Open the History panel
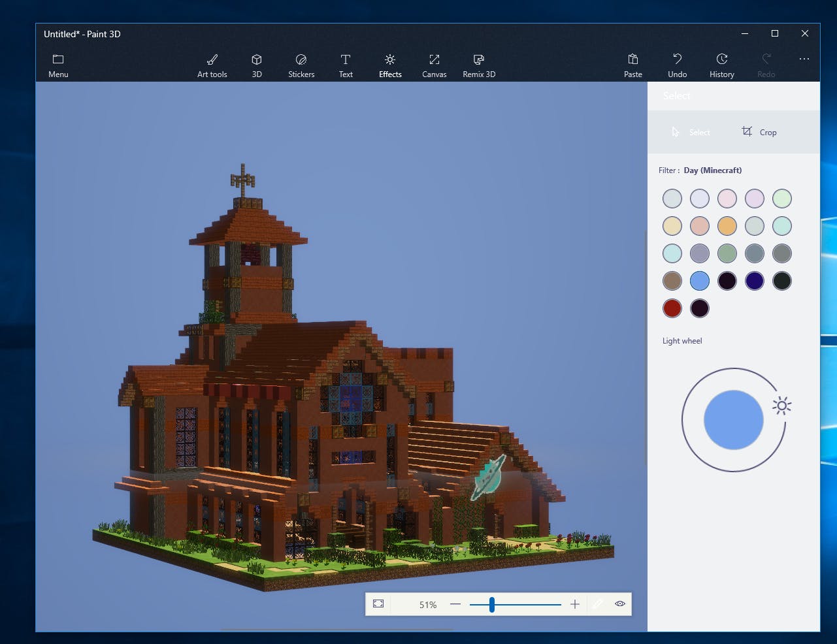The image size is (837, 644). pos(722,65)
